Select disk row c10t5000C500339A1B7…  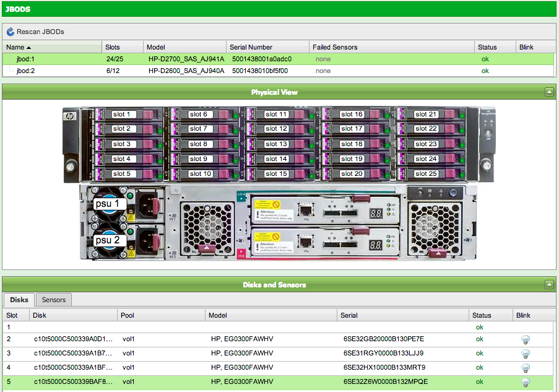coord(279,354)
